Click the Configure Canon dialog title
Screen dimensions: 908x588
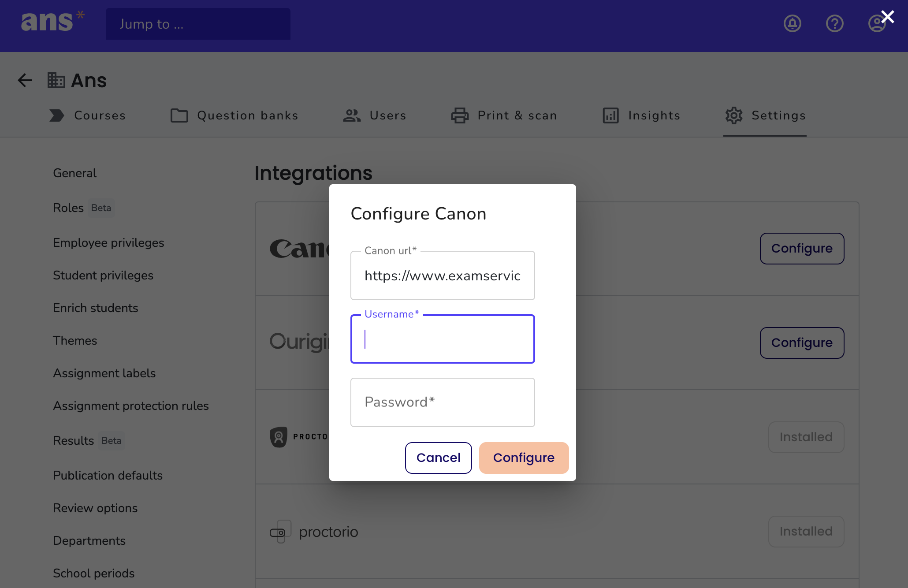click(x=418, y=214)
